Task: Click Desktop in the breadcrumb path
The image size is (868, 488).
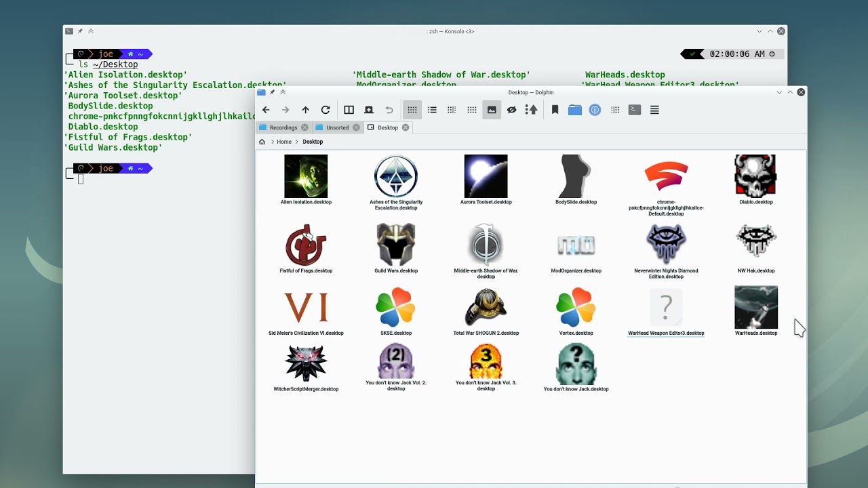Action: [313, 142]
